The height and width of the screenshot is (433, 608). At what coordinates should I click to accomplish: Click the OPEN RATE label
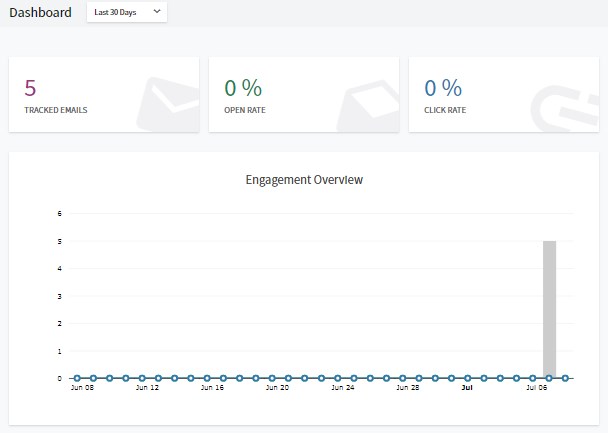point(245,110)
